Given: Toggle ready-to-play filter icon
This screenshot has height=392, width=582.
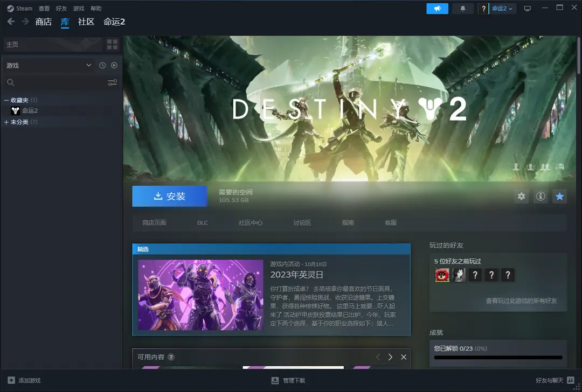Looking at the screenshot, I should [x=114, y=65].
